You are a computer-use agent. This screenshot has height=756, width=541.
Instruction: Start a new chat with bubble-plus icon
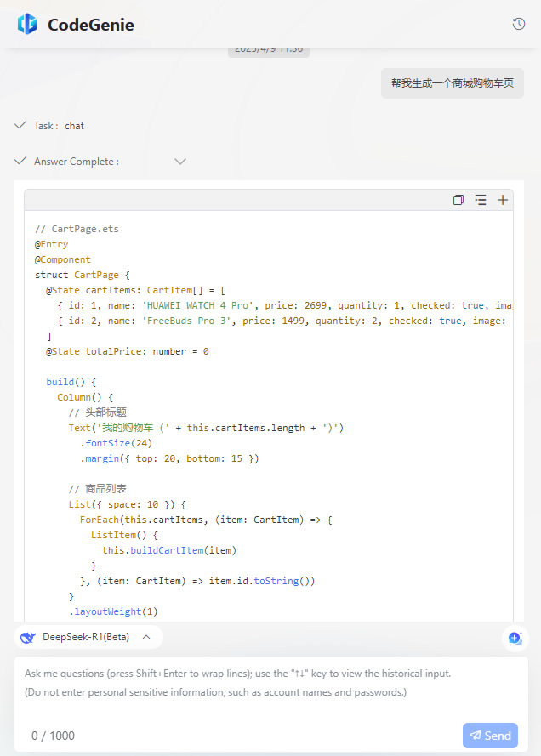(x=515, y=638)
